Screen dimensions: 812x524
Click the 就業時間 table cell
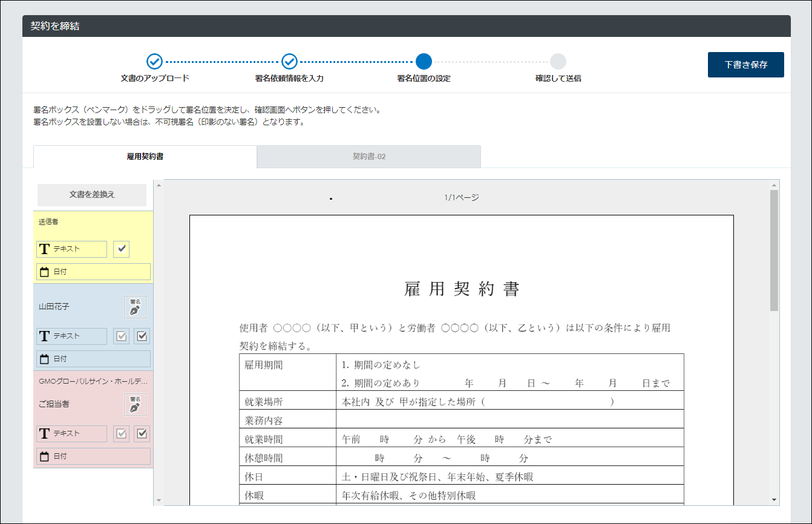tap(288, 438)
